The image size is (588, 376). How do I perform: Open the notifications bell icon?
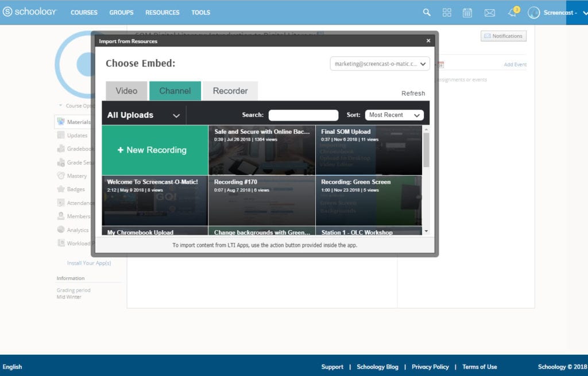(512, 13)
